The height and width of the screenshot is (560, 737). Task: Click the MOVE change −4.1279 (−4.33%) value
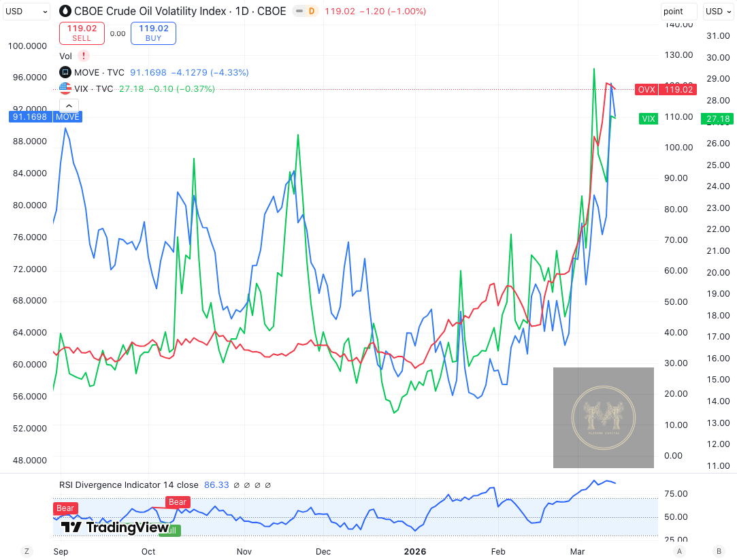point(210,72)
